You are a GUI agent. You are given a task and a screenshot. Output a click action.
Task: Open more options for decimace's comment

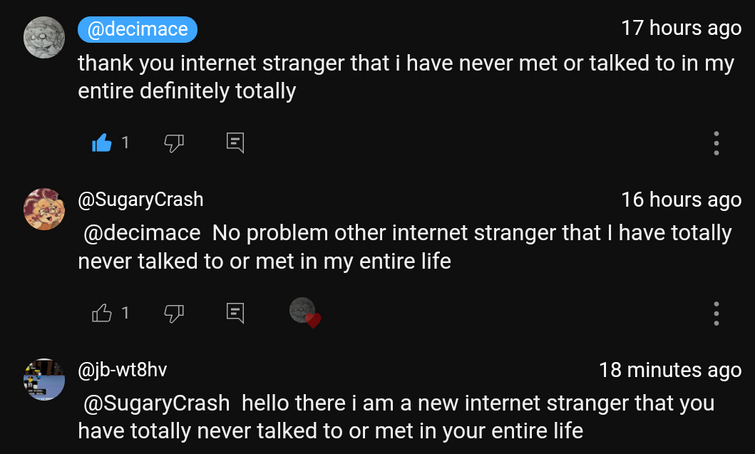[x=717, y=143]
